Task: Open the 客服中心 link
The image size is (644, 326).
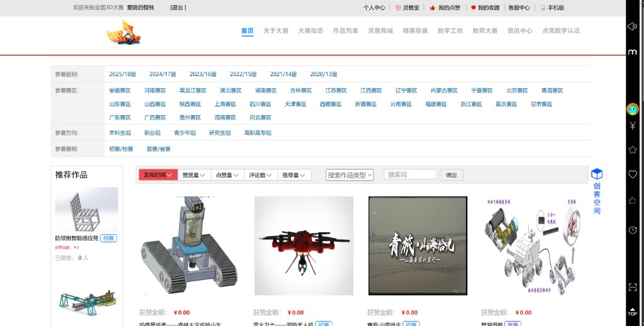Action: click(x=519, y=8)
